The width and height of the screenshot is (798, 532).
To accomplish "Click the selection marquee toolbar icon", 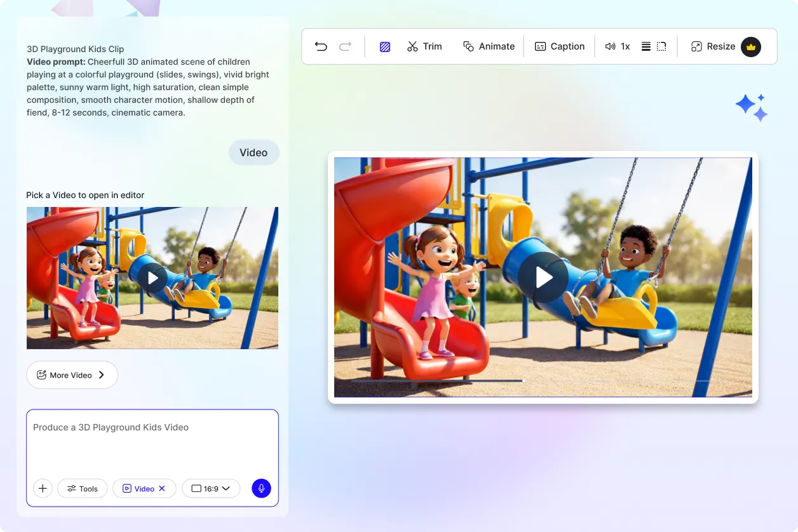I will [x=660, y=46].
